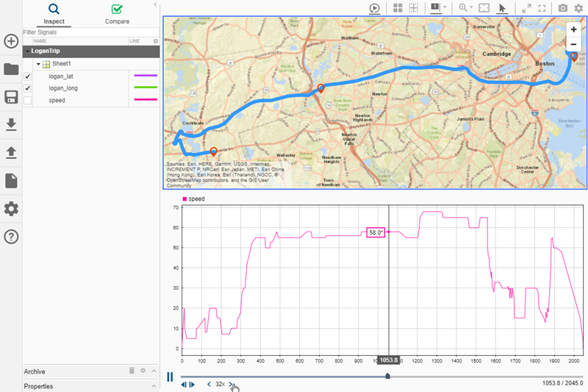Viewport: 588px width, 392px height.
Task: Click the replay progress slider handle
Action: [388, 376]
